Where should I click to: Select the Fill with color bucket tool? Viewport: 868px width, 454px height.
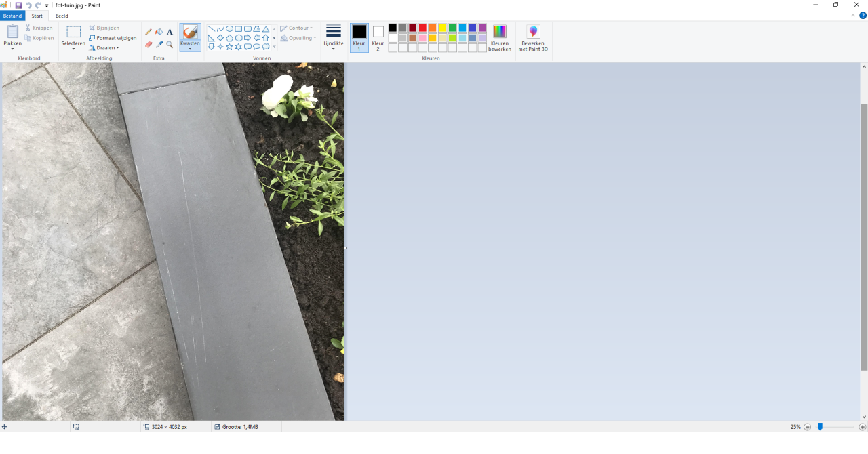point(159,32)
